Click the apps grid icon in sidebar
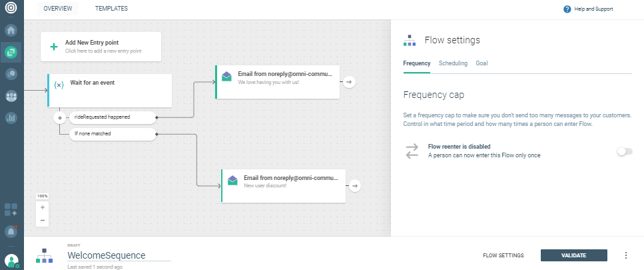The image size is (644, 270). (11, 209)
